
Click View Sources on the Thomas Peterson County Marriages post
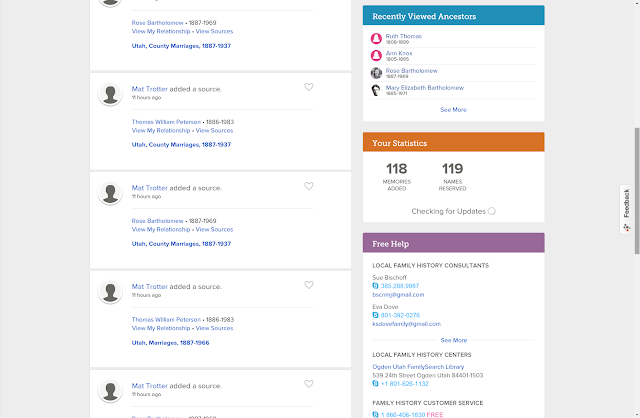point(214,130)
